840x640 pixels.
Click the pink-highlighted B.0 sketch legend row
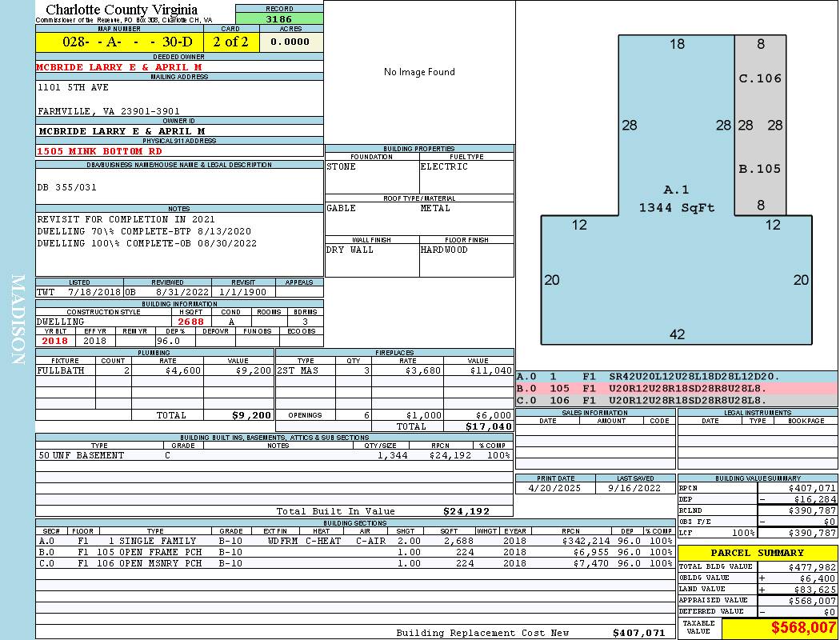676,388
